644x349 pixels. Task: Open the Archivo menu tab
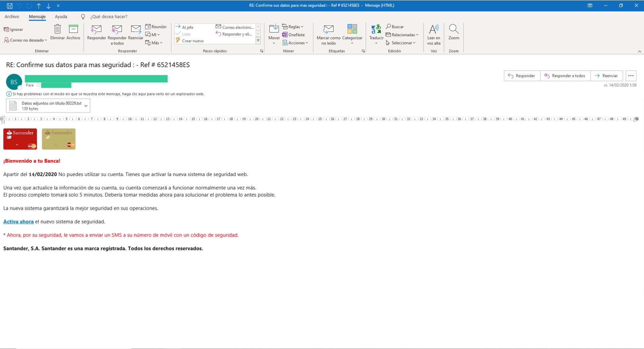coord(12,17)
